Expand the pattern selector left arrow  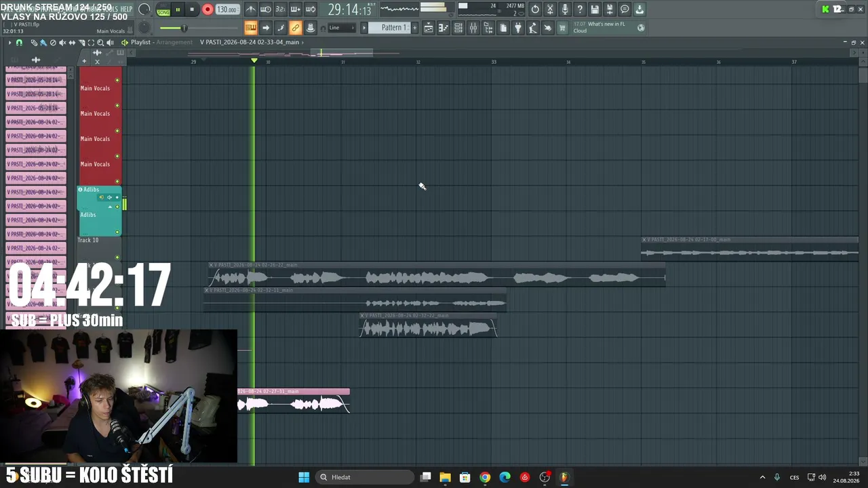364,28
